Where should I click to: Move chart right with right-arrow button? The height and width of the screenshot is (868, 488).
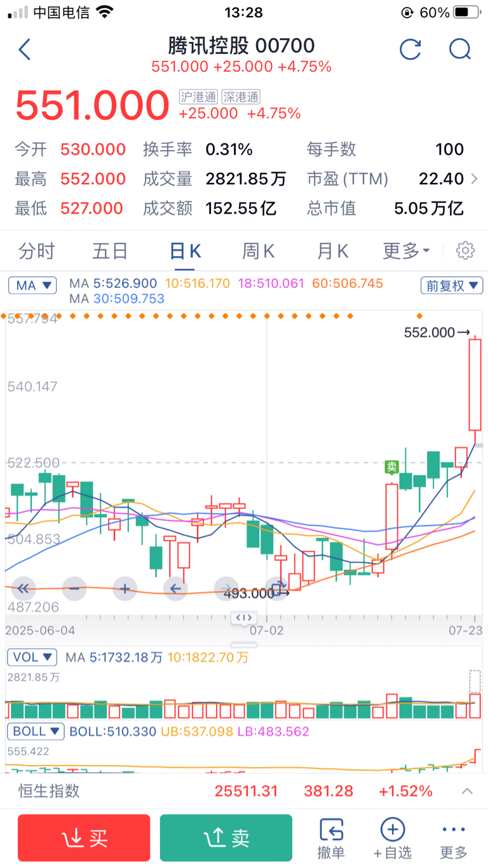[x=227, y=589]
